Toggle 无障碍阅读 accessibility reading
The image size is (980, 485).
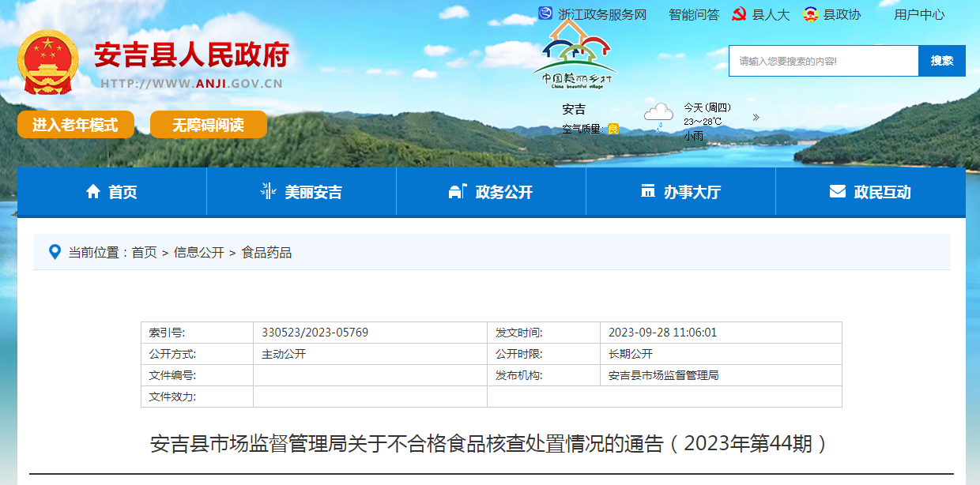[209, 125]
